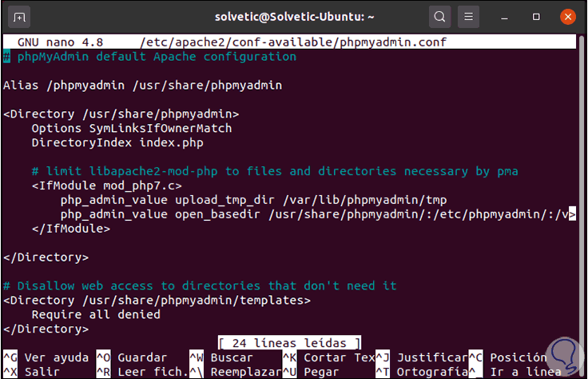This screenshot has width=588, height=379.
Task: Click the 'Options SymLinksIfOwnerMatch' line
Action: (x=132, y=129)
